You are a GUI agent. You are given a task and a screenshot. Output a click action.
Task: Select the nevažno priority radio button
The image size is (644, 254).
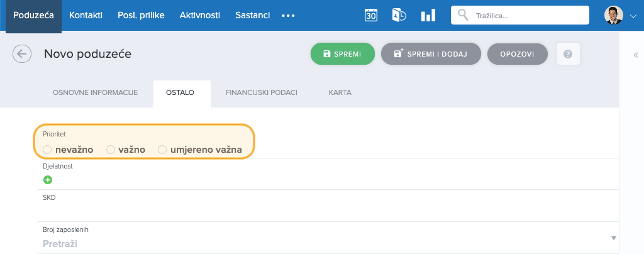pyautogui.click(x=47, y=150)
